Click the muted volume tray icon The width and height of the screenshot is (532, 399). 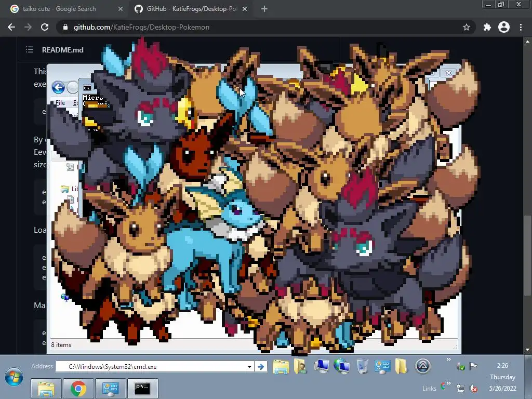(473, 389)
